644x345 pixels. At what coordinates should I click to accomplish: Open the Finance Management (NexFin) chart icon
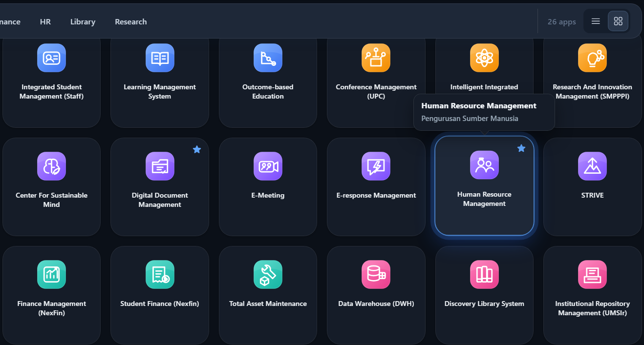pyautogui.click(x=51, y=274)
